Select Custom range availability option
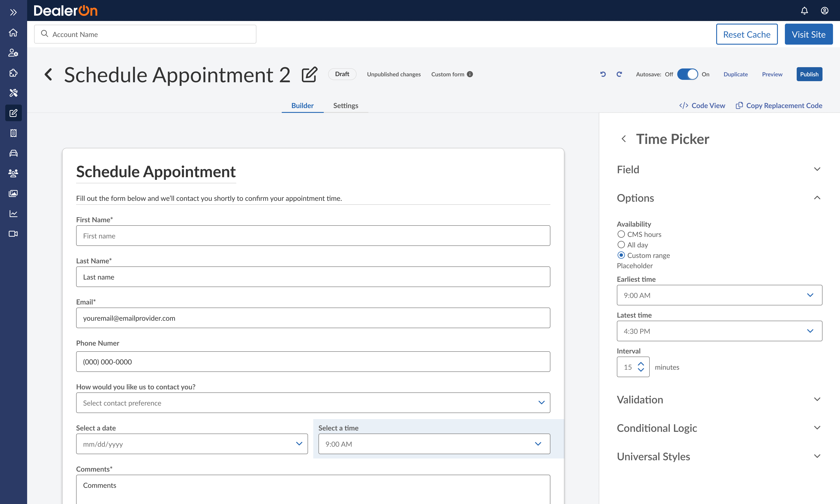 point(621,255)
